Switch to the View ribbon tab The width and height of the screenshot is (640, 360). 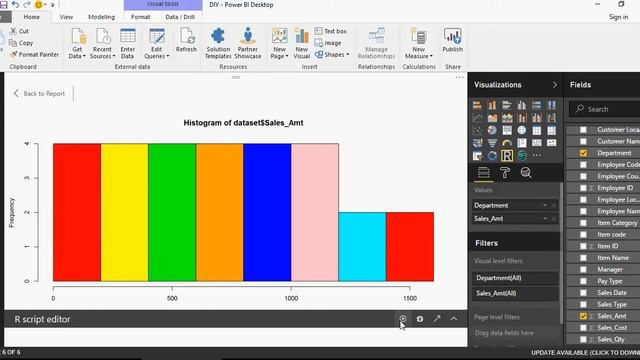coord(66,17)
